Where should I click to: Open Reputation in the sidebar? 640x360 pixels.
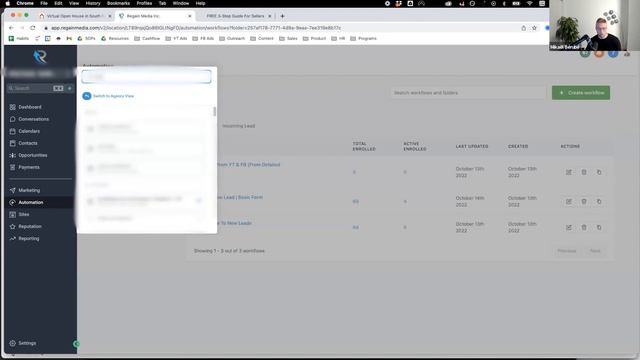point(30,227)
